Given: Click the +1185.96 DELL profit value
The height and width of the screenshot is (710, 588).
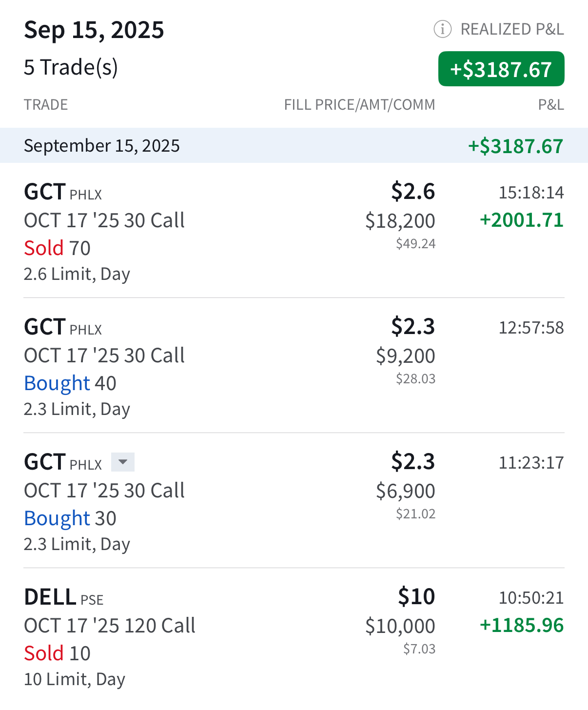Looking at the screenshot, I should pyautogui.click(x=522, y=625).
